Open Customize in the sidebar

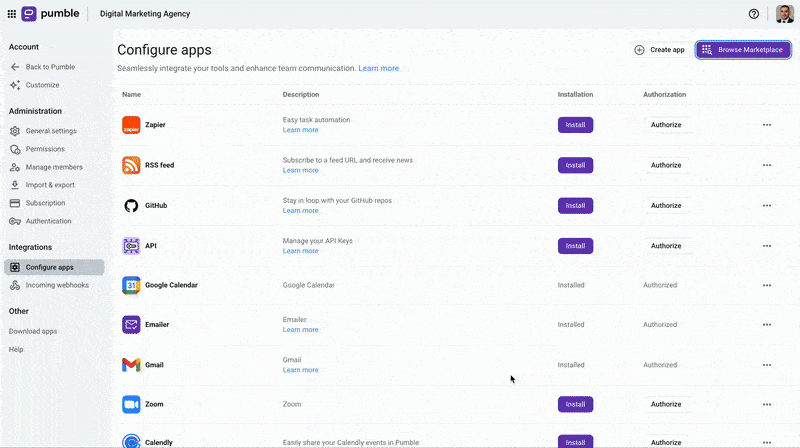tap(35, 85)
